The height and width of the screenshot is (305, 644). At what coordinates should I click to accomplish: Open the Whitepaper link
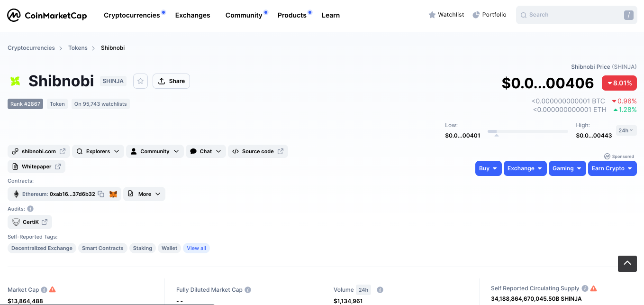[36, 166]
